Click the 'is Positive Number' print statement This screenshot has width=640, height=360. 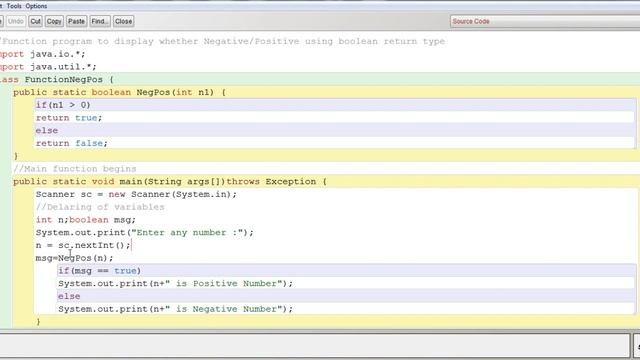(176, 283)
